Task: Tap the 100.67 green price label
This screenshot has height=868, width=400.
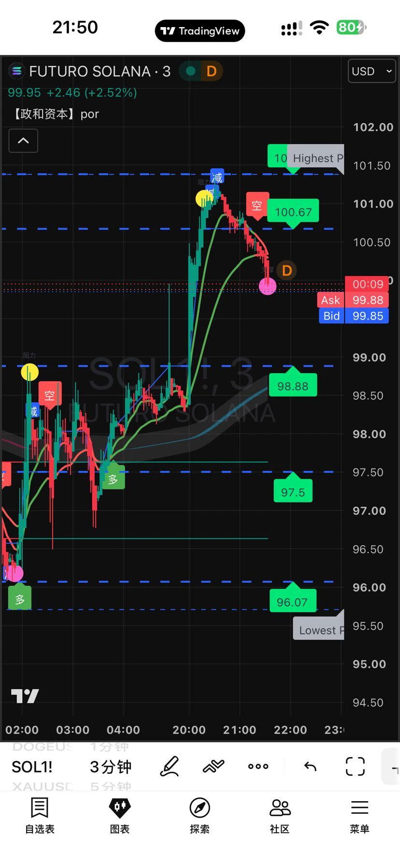Action: (293, 212)
